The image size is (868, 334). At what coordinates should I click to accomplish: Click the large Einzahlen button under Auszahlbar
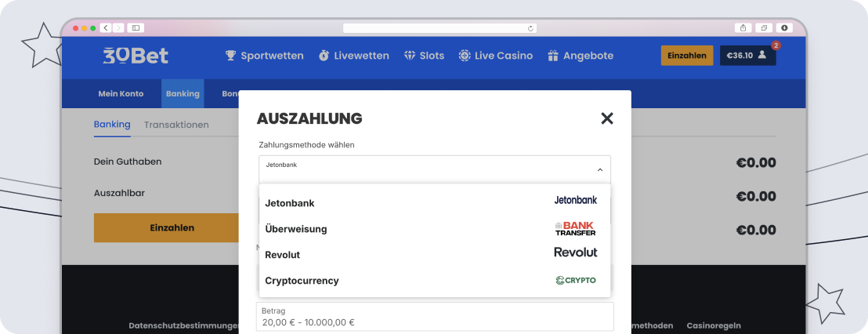pyautogui.click(x=166, y=227)
